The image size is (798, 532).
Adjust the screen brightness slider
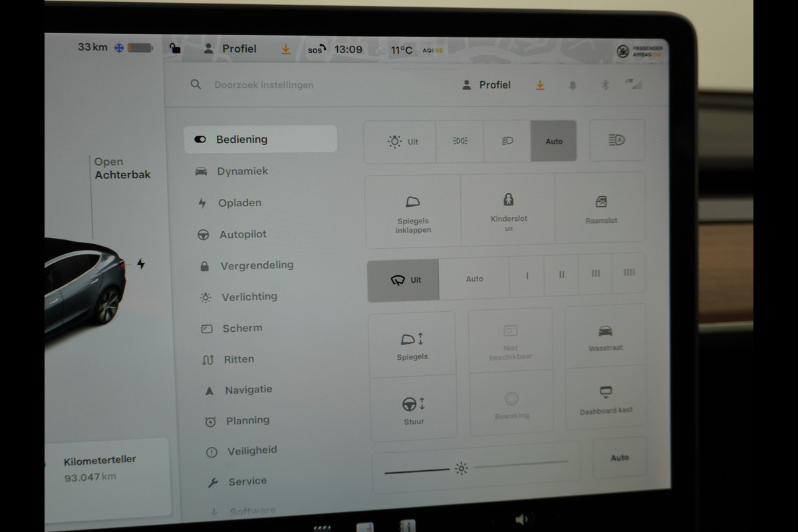(475, 467)
